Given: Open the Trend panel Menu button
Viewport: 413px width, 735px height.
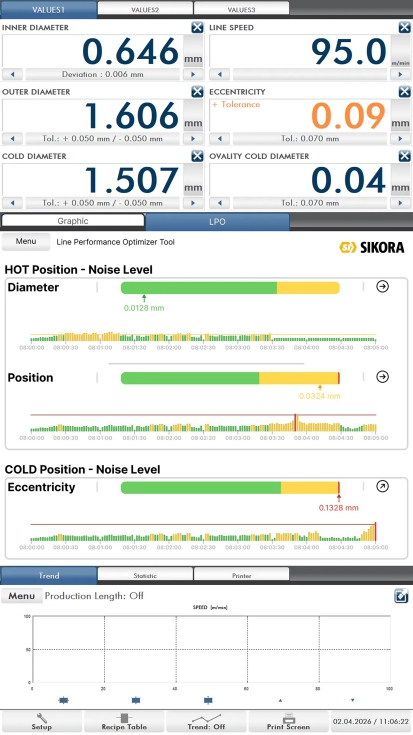Looking at the screenshot, I should pyautogui.click(x=22, y=596).
